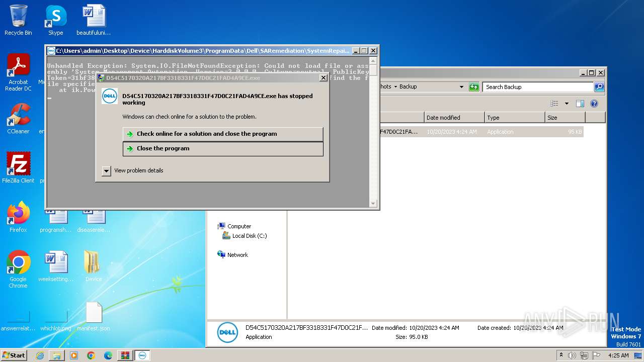Image resolution: width=644 pixels, height=362 pixels.
Task: Click the Start button
Action: point(14,355)
